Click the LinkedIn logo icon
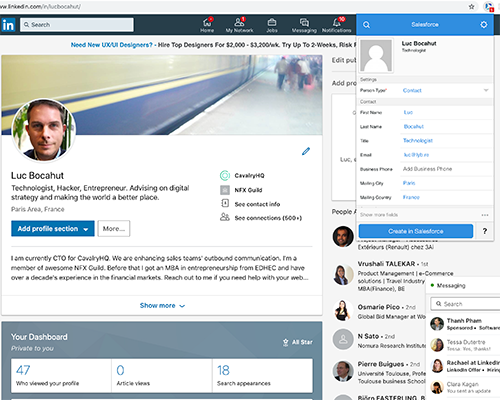Screen dimensions: 500x400 pos(8,25)
